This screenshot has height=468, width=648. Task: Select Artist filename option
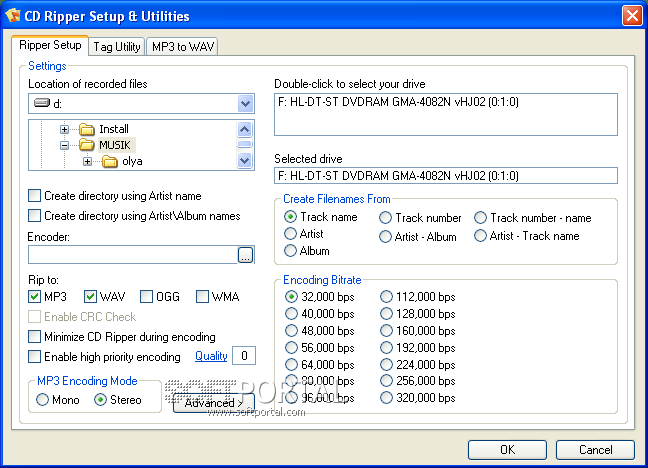pos(291,234)
